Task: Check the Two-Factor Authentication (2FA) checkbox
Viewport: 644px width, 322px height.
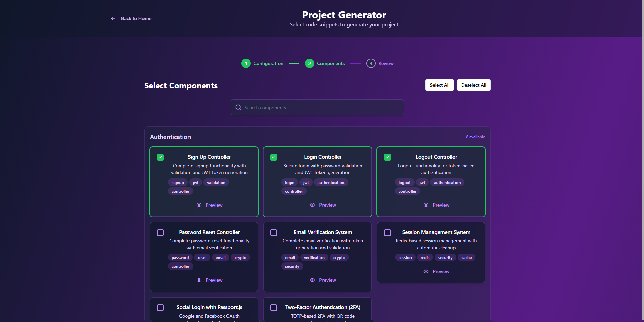Action: pyautogui.click(x=274, y=308)
